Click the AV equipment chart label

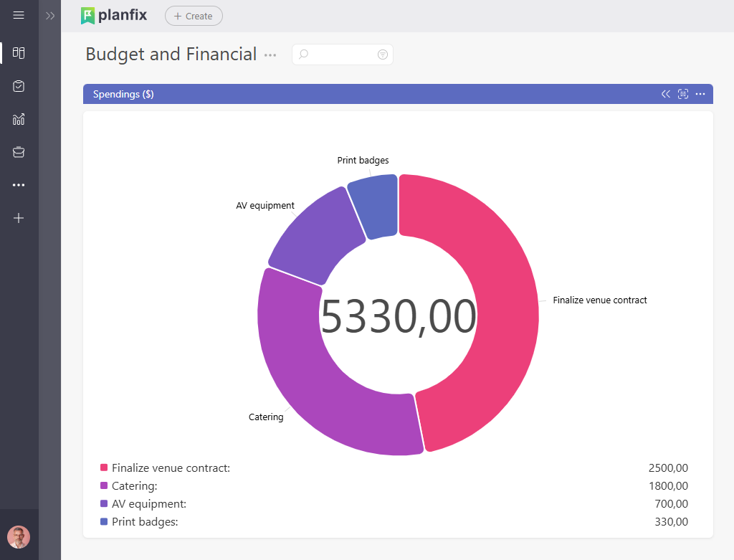click(x=265, y=206)
